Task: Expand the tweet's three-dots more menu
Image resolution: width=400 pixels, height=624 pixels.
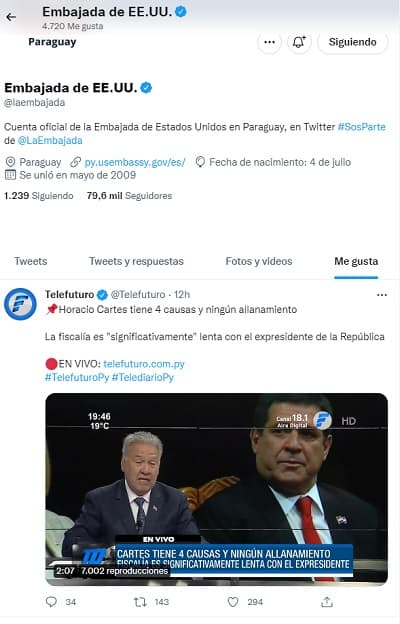Action: [x=382, y=295]
